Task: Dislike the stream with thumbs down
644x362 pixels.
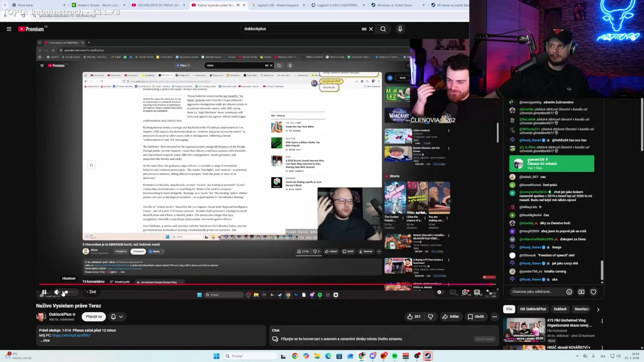Action: click(x=430, y=317)
